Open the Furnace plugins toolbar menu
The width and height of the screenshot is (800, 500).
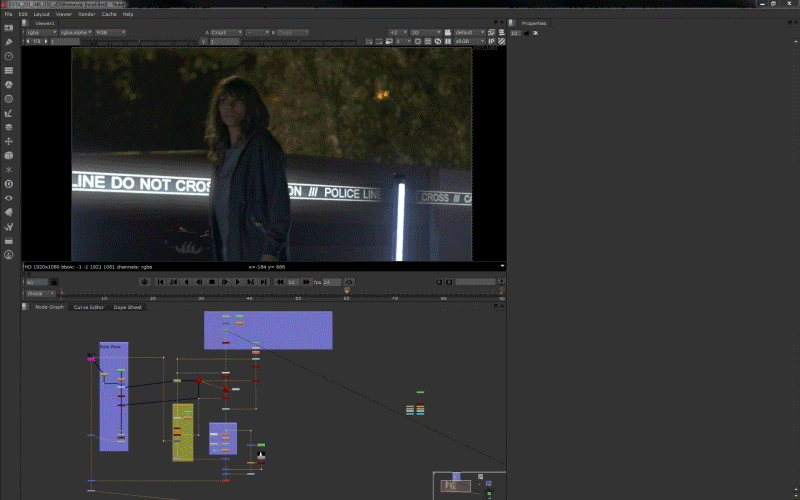(x=9, y=255)
